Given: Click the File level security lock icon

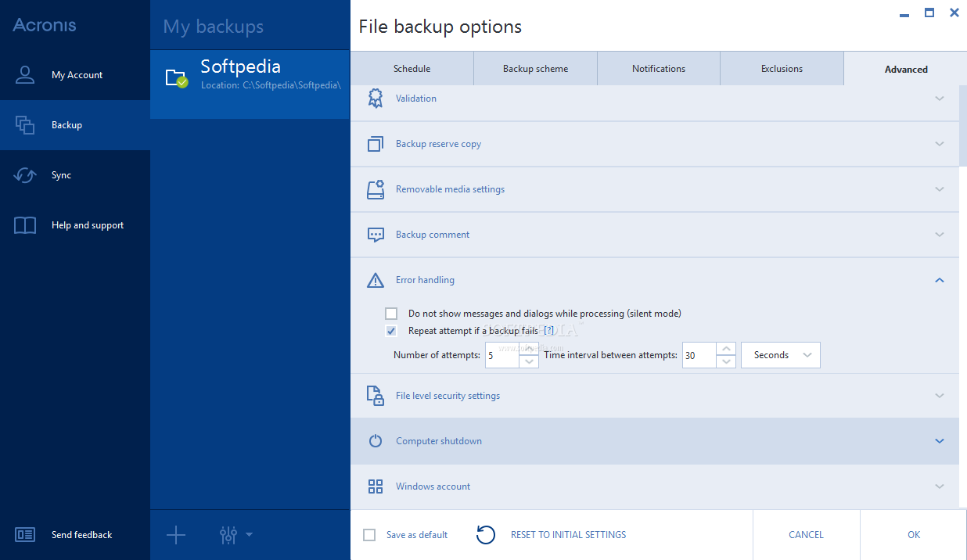Looking at the screenshot, I should pos(376,396).
